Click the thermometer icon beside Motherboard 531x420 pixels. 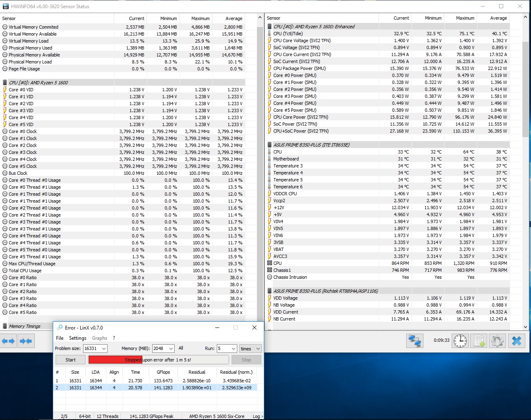[x=270, y=159]
